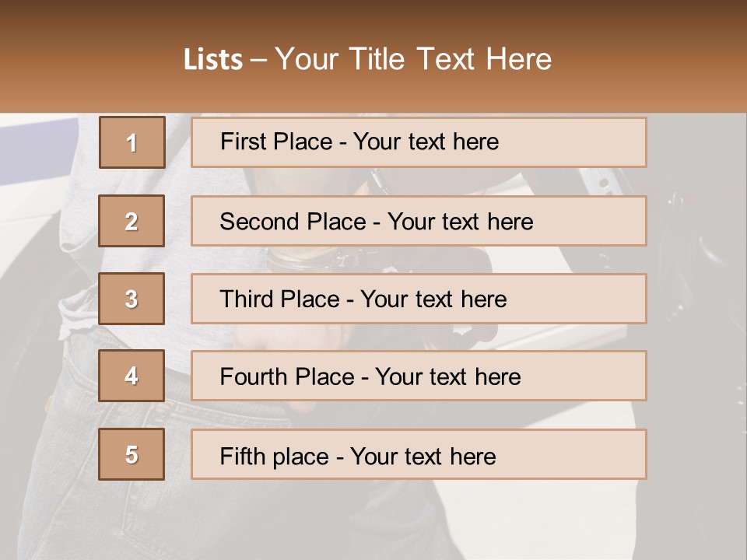Click the bold "Lists" word in title
Viewport: 747px width, 560px height.
[212, 59]
